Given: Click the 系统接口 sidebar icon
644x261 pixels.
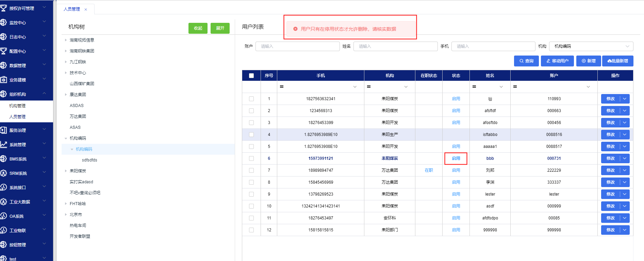Looking at the screenshot, I should [3, 187].
